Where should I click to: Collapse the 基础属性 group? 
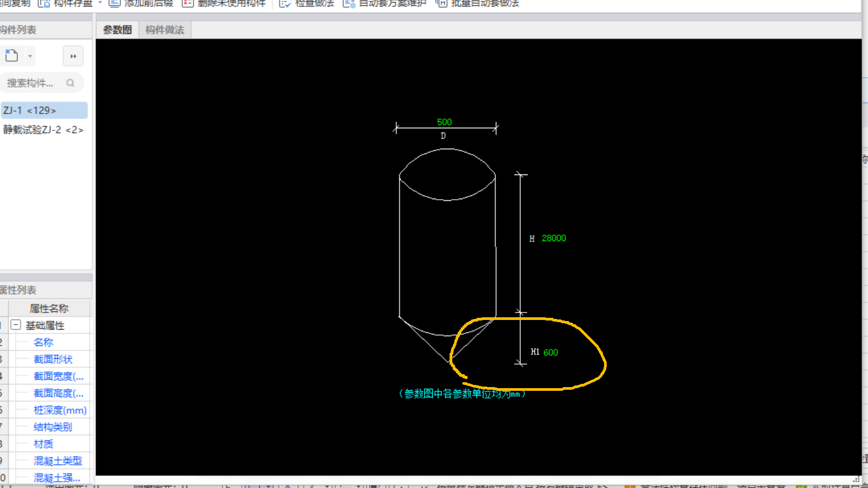tap(16, 325)
